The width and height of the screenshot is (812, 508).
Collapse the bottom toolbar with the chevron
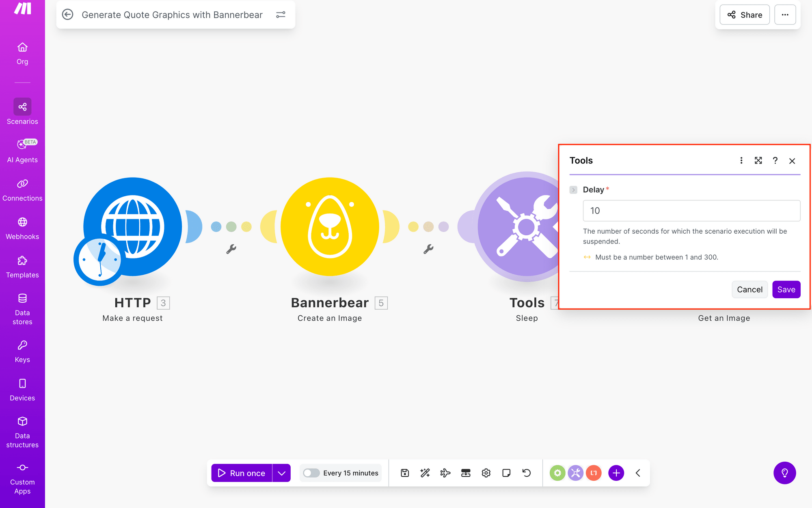point(637,473)
